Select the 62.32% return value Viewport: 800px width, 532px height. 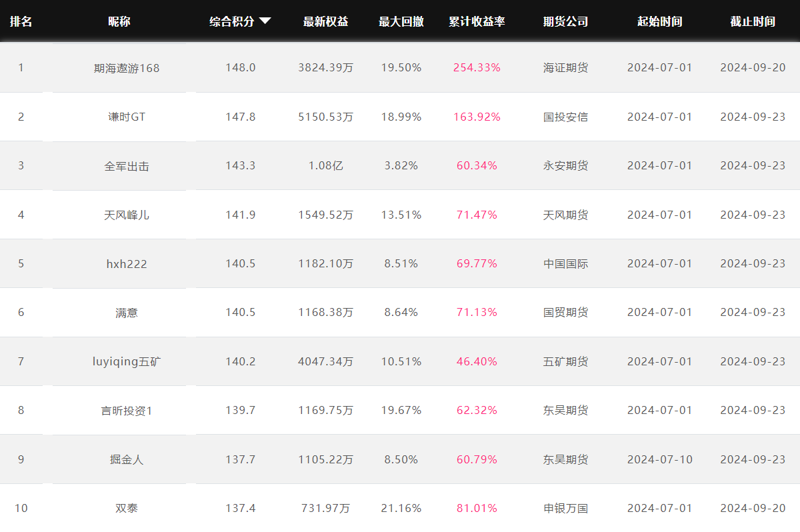tap(477, 411)
